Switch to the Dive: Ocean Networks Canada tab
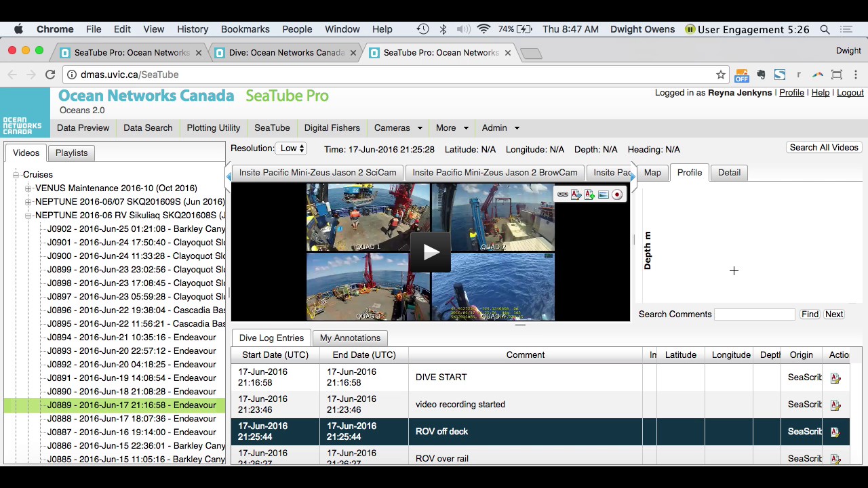This screenshot has height=488, width=868. point(286,53)
